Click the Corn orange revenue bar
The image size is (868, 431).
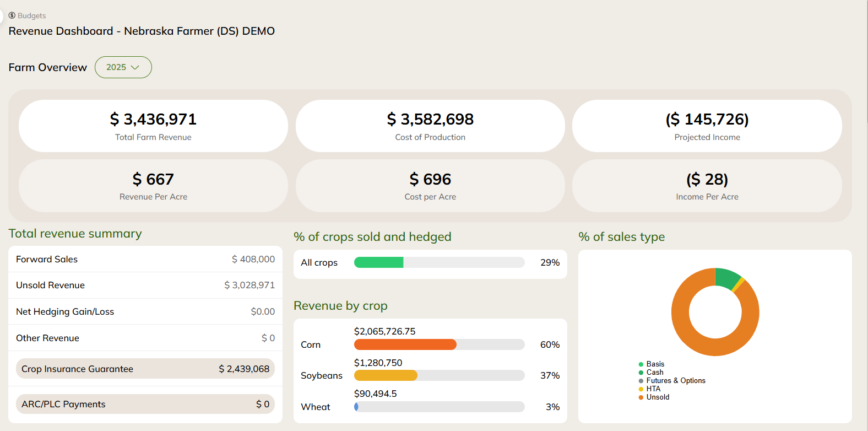(405, 344)
